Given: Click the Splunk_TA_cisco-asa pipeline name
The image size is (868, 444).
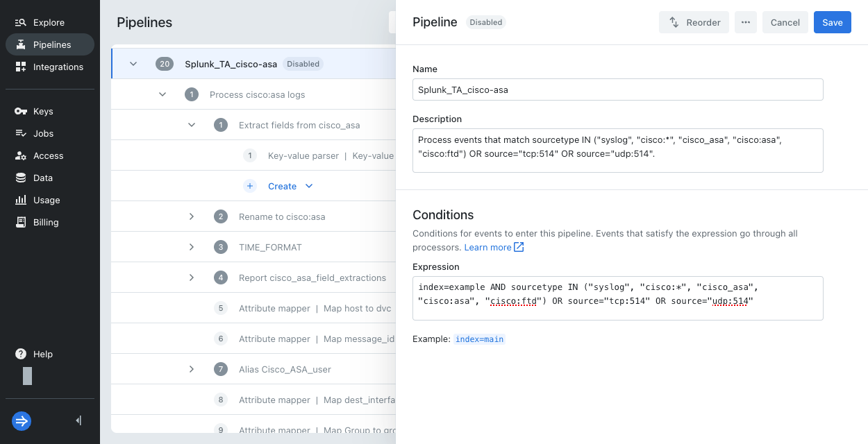Looking at the screenshot, I should tap(231, 64).
